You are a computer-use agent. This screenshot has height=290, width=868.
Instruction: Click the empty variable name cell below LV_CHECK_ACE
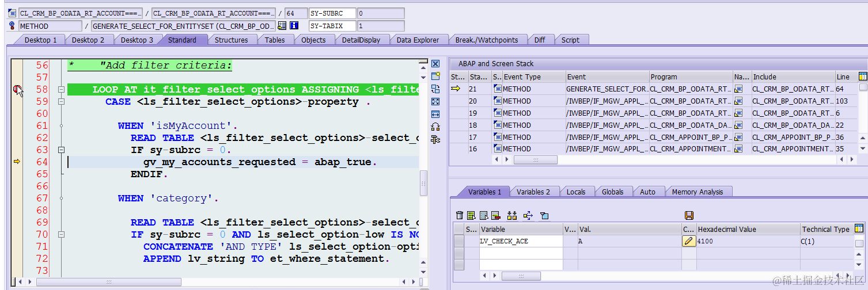[x=521, y=253]
